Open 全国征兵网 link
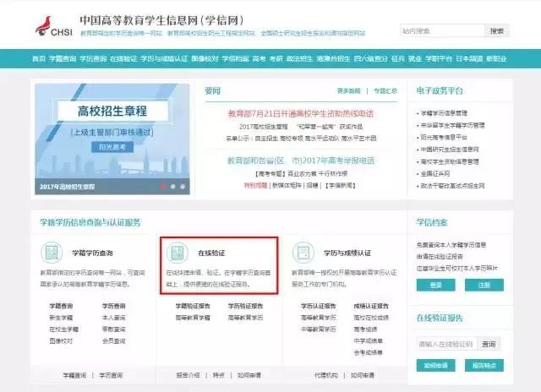Screen dimensions: 541x392 click(x=435, y=173)
